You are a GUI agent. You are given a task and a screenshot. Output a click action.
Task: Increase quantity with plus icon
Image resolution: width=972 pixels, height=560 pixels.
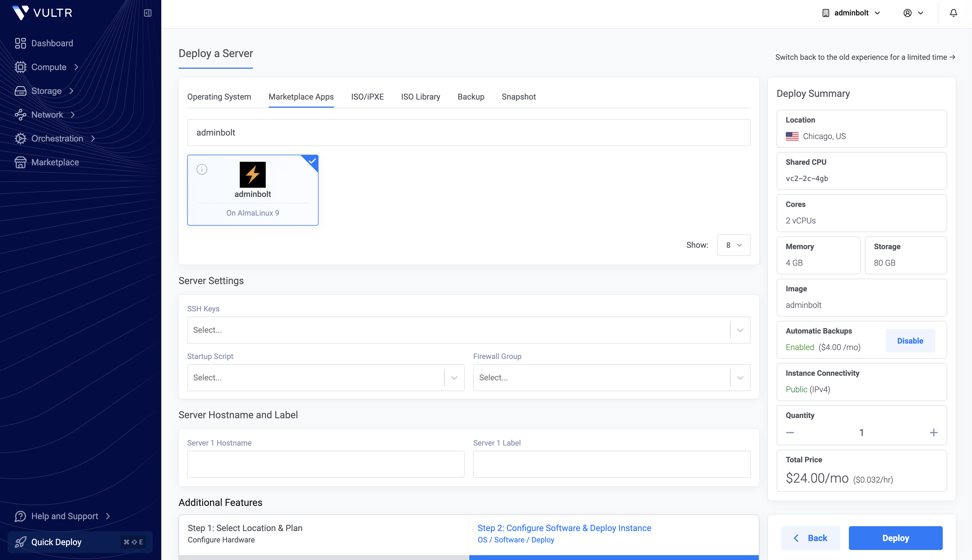tap(934, 433)
